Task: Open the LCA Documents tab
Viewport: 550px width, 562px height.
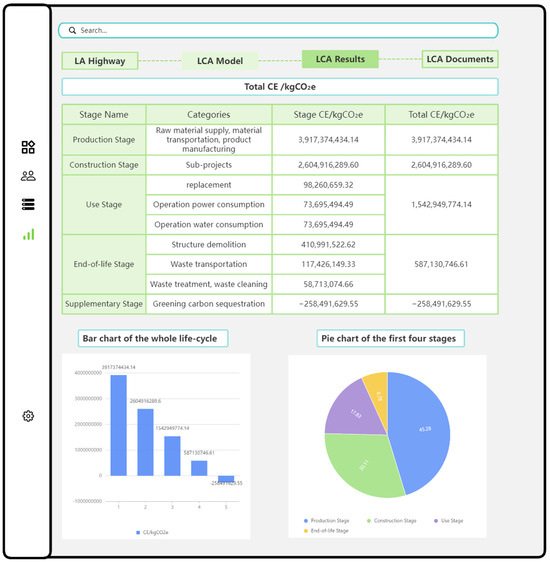Action: (460, 59)
